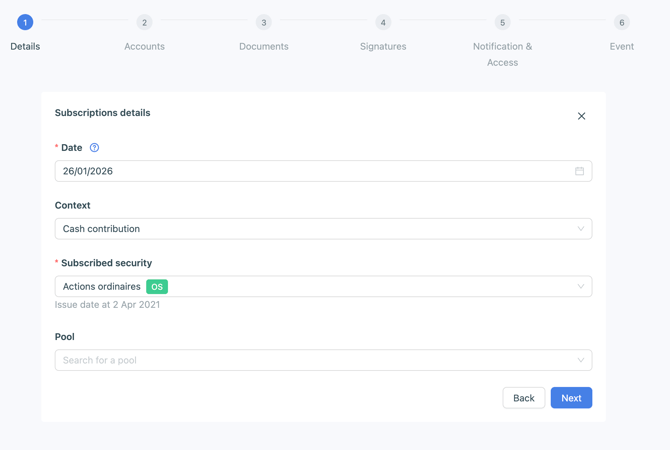Click the green OS security badge
The height and width of the screenshot is (450, 670).
click(157, 287)
